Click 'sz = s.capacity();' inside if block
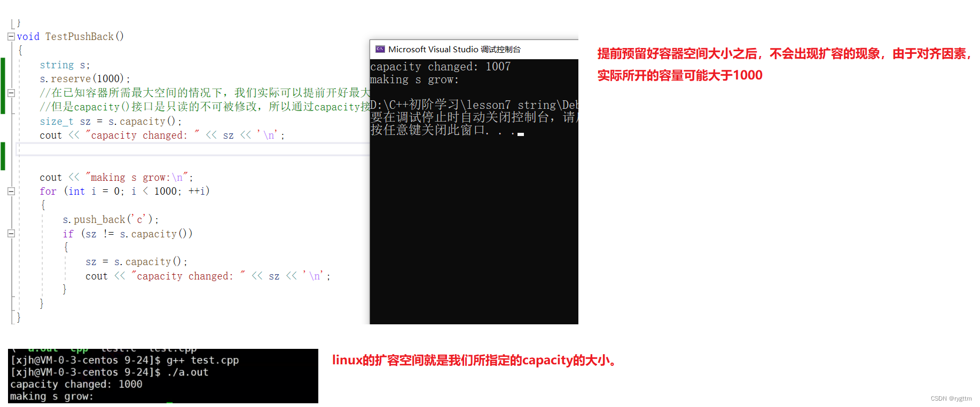The image size is (980, 407). pos(136,261)
